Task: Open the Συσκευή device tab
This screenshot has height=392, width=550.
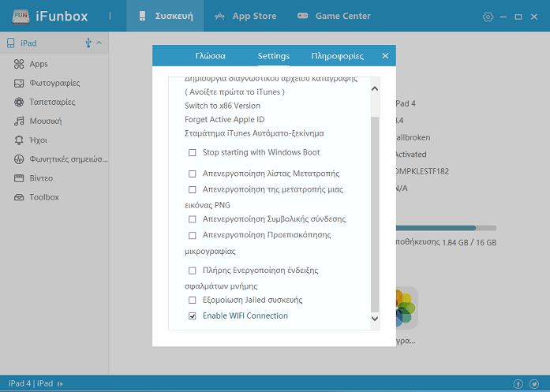Action: point(166,16)
